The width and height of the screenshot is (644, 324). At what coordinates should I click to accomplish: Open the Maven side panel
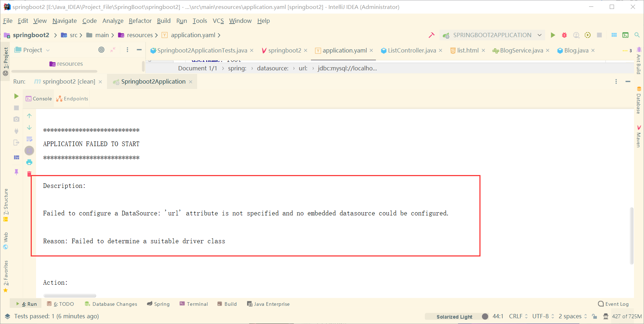tap(639, 136)
